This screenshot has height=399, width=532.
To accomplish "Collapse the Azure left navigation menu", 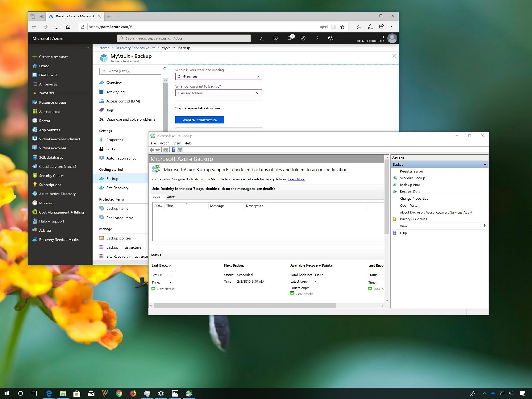I will click(x=88, y=48).
